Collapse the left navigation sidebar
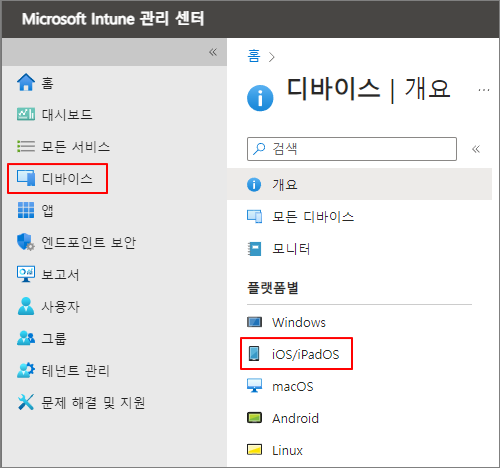The height and width of the screenshot is (468, 500). (213, 52)
